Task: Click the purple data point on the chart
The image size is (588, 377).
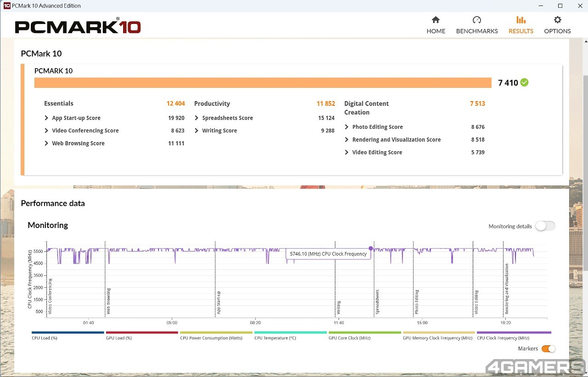Action: pyautogui.click(x=371, y=248)
